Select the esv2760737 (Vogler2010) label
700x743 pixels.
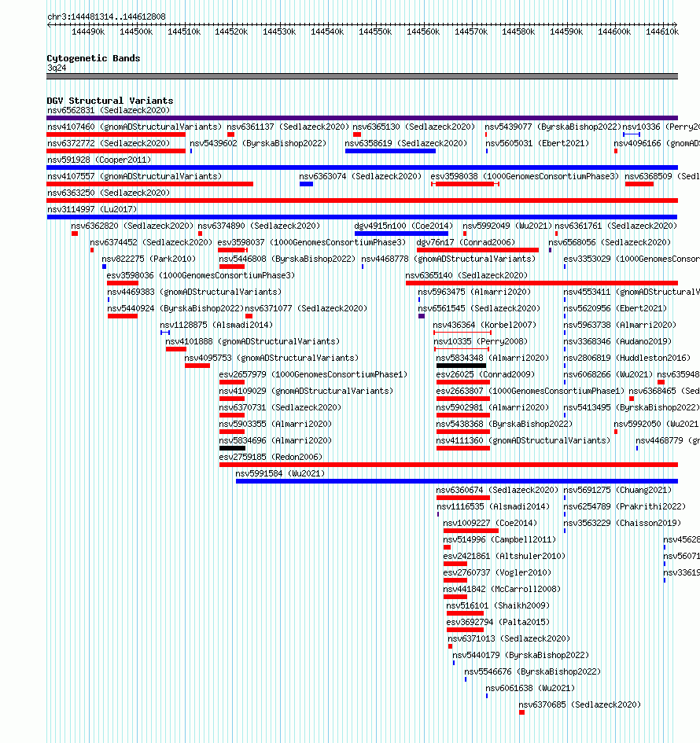(497, 573)
